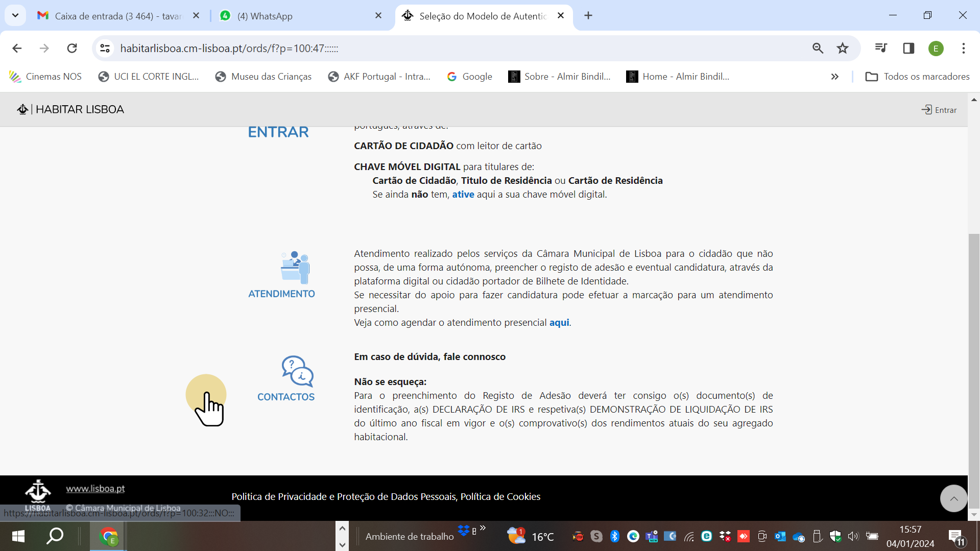
Task: Click the Contactos speech bubble icon
Action: coord(297,371)
